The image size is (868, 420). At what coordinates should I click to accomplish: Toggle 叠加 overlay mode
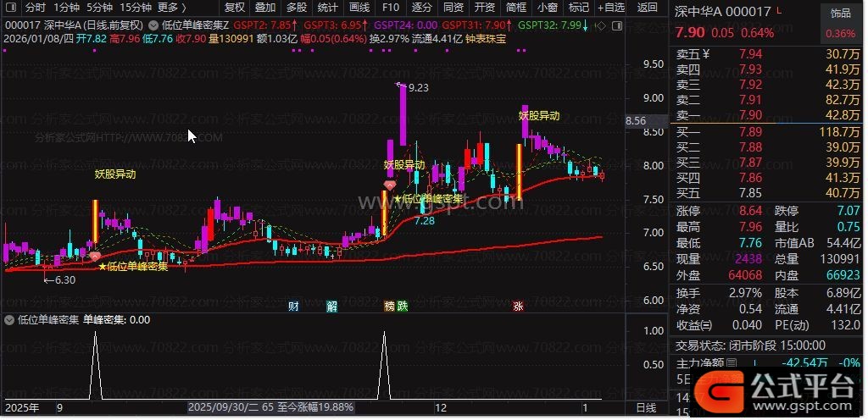pos(265,7)
